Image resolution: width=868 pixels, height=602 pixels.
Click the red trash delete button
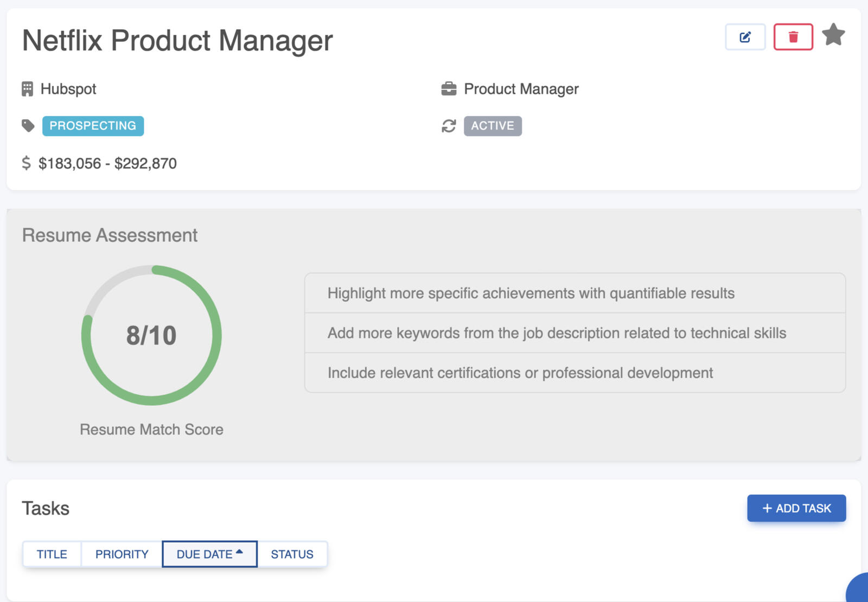(793, 37)
